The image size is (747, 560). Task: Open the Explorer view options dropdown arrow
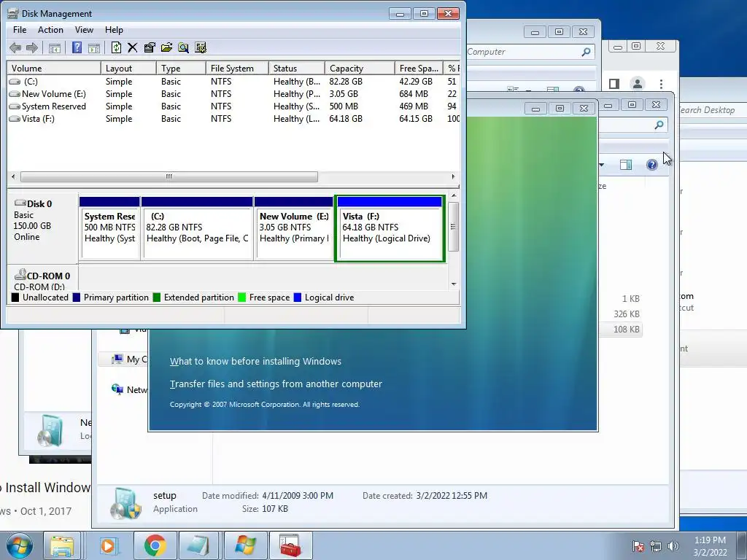point(602,165)
